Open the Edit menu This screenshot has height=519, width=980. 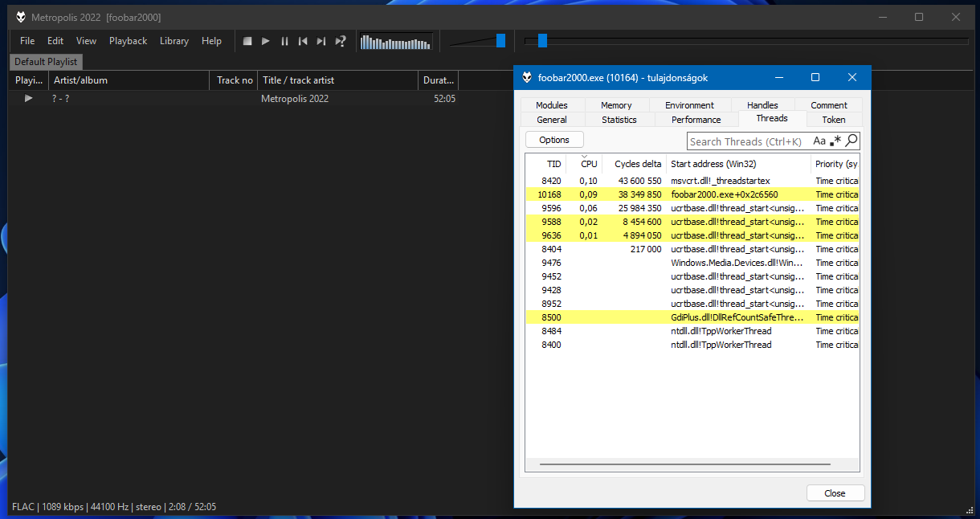tap(55, 41)
